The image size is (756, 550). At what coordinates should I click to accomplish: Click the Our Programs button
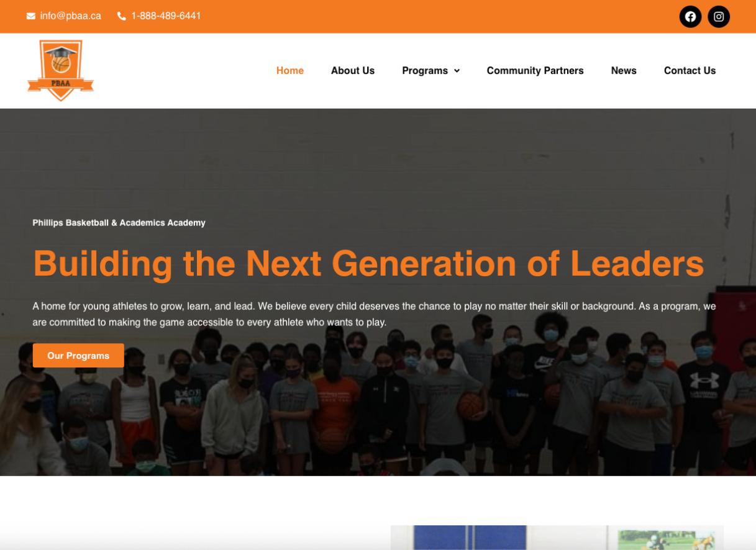78,356
